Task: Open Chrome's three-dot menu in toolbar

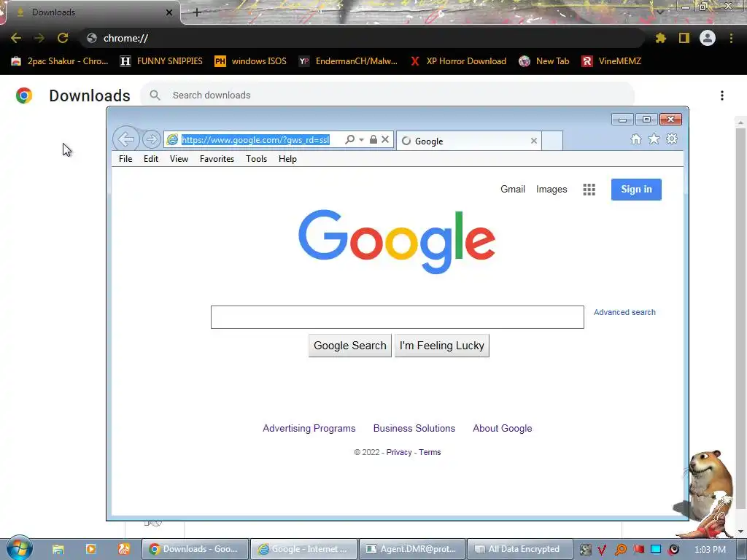Action: 731,38
